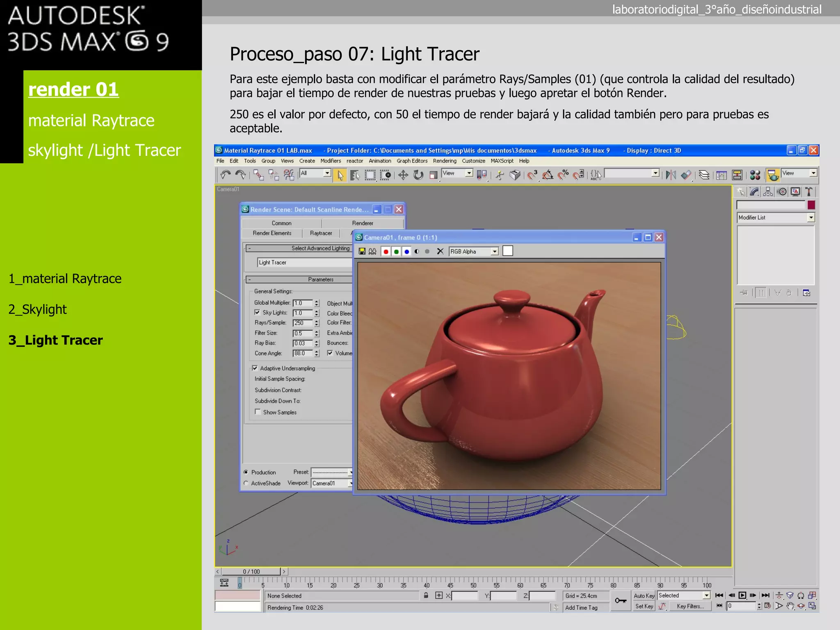
Task: Open the Select by Name tool
Action: click(355, 175)
